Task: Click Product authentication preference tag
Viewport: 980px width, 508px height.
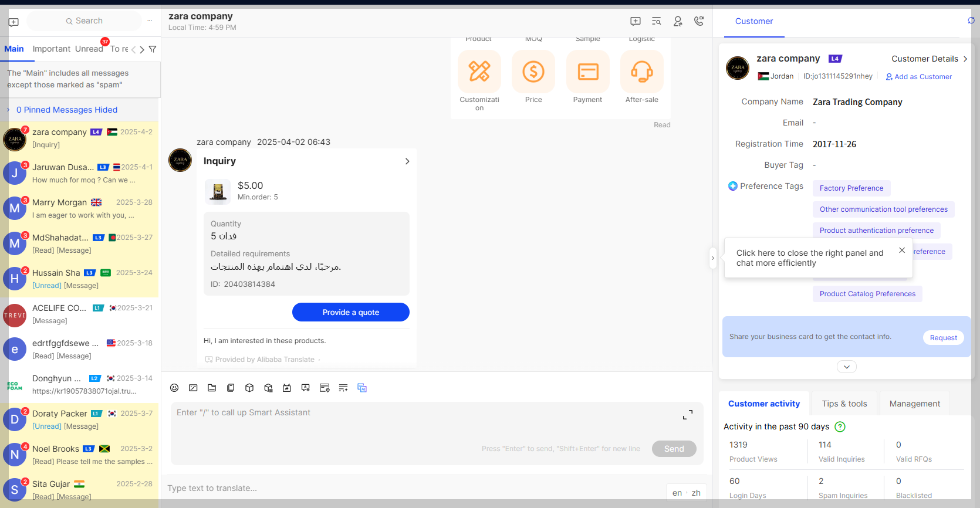Action: pos(877,231)
